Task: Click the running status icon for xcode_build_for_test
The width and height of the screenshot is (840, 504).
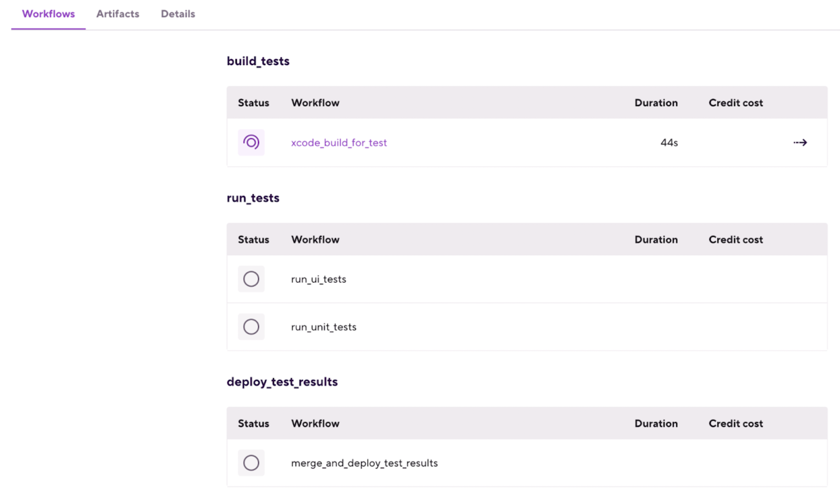Action: tap(251, 142)
